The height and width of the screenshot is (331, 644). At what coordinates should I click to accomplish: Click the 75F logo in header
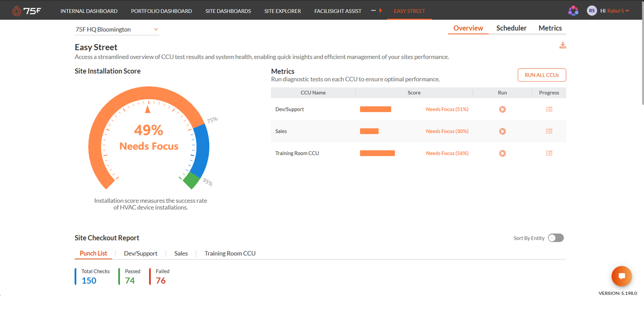pos(26,11)
